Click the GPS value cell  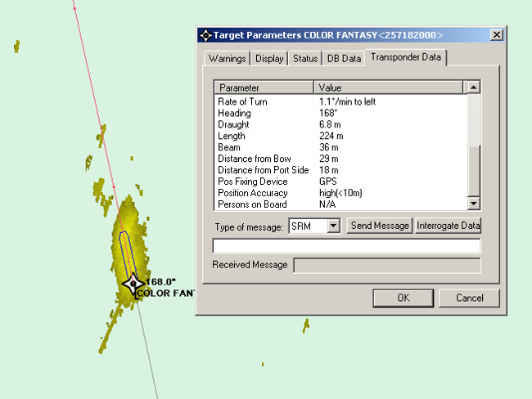point(327,182)
